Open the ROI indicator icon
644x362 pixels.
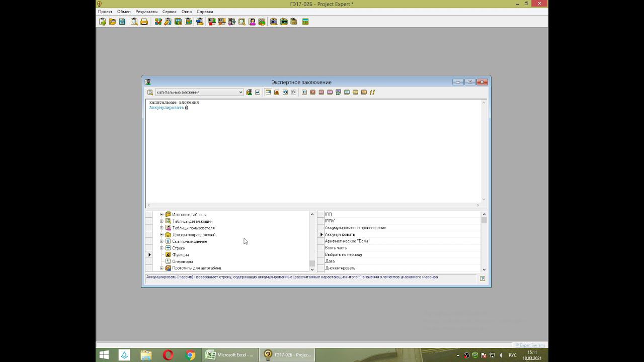point(273,22)
